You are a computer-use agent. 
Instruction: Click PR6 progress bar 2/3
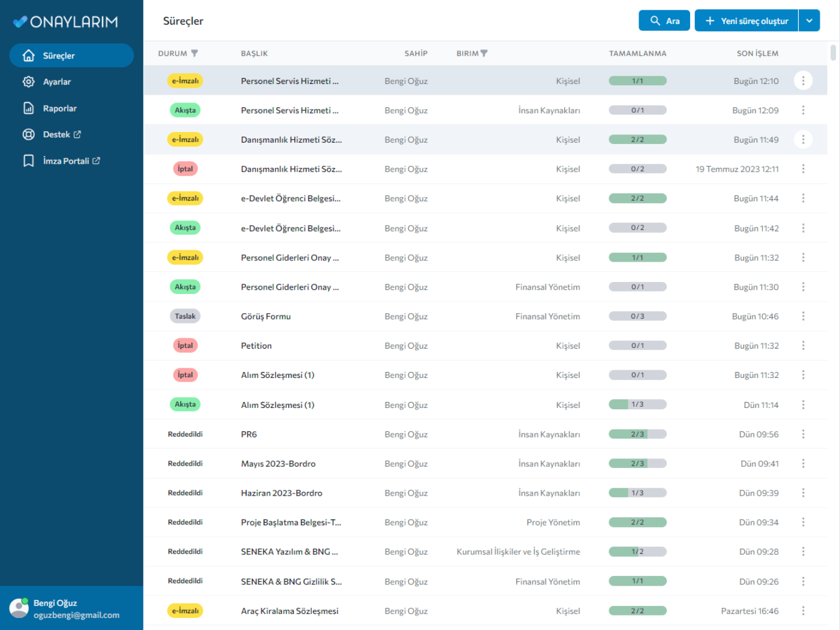click(637, 434)
